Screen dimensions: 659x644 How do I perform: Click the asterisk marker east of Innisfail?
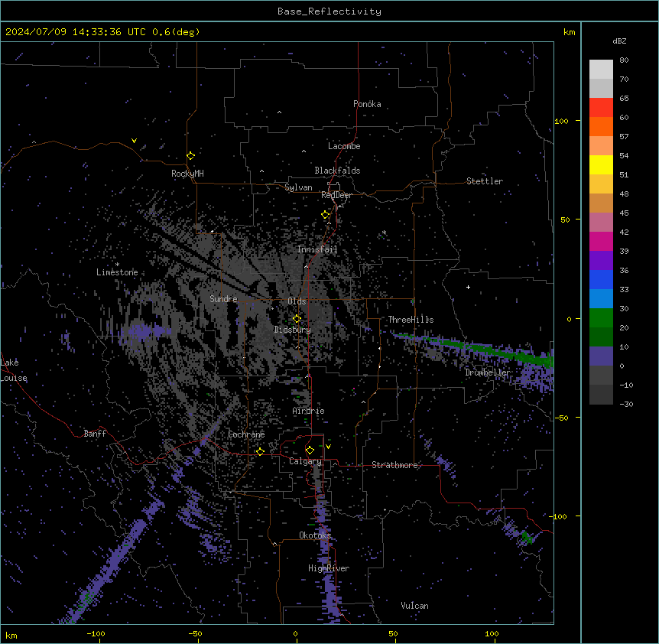click(384, 233)
